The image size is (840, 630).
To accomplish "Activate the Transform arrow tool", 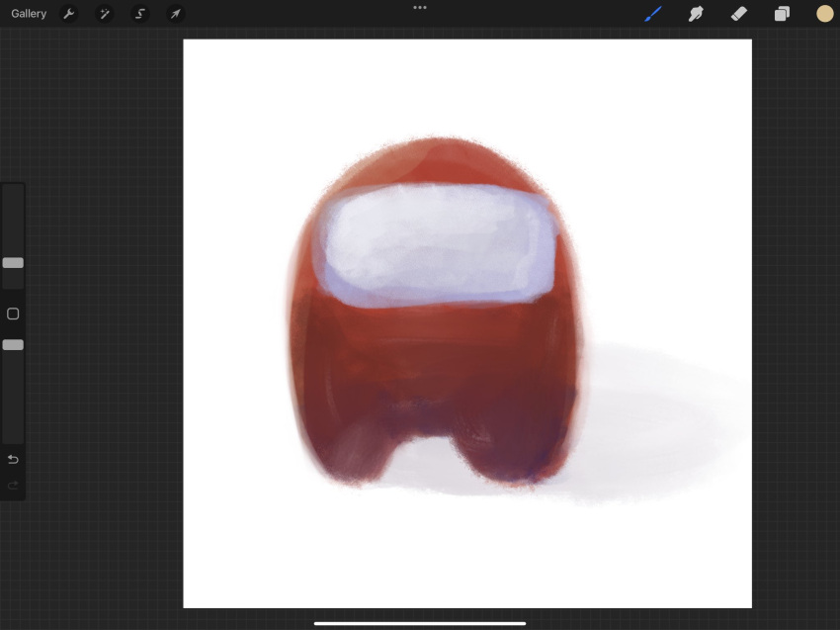I will point(176,14).
